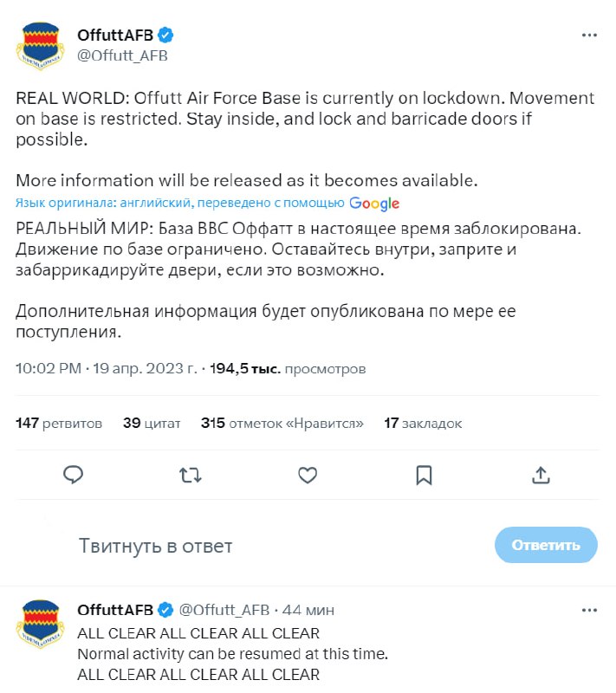View the list of 147 retweets
The height and width of the screenshot is (693, 616).
click(59, 424)
